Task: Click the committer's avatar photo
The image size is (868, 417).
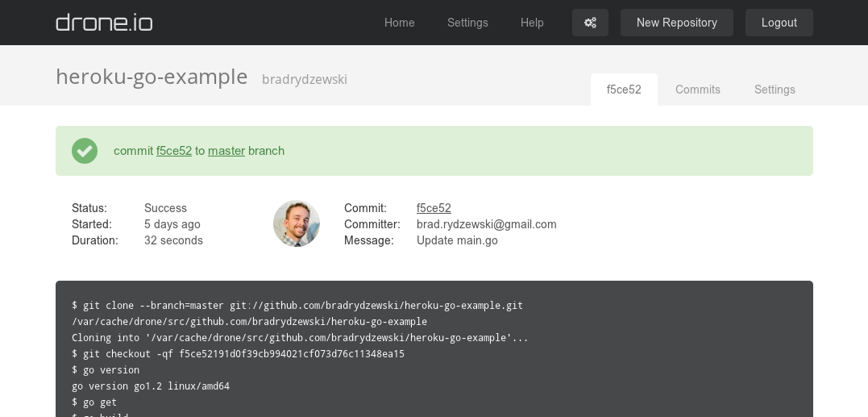Action: 297,223
